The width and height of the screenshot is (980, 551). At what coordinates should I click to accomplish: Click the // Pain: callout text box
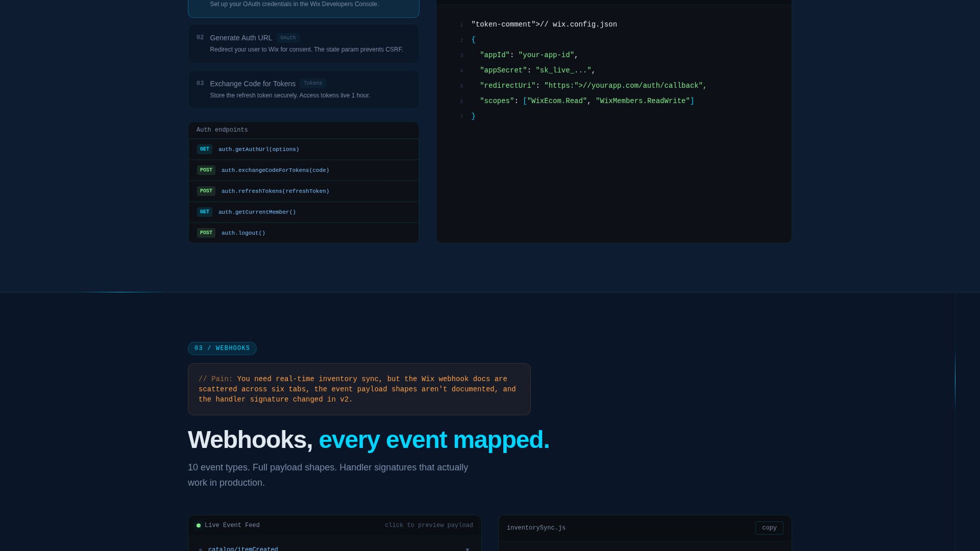point(359,389)
